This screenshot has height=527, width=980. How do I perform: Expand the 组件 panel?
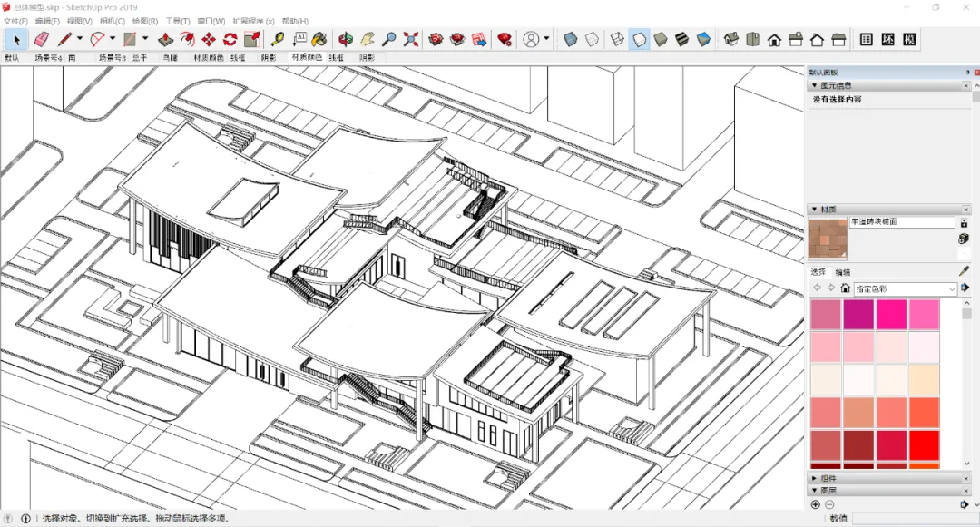point(814,478)
